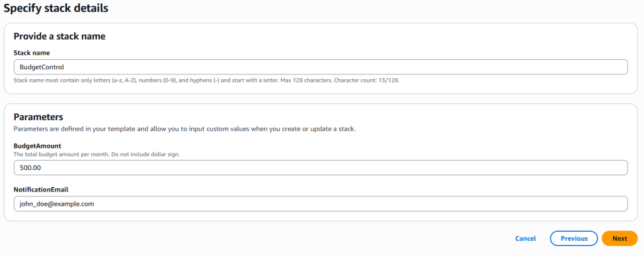This screenshot has height=255, width=644.
Task: Click the "Provide a stack name" heading
Action: (x=60, y=36)
